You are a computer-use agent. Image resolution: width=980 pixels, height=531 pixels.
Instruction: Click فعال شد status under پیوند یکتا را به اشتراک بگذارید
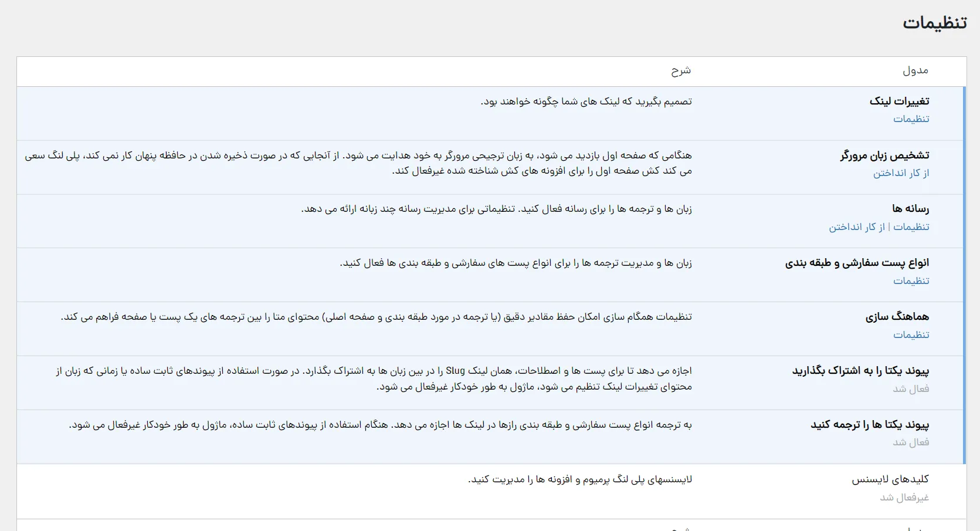911,389
